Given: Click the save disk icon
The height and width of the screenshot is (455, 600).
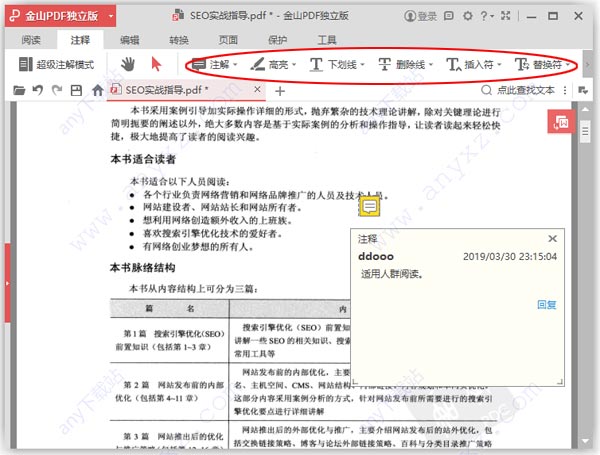Looking at the screenshot, I should point(76,90).
